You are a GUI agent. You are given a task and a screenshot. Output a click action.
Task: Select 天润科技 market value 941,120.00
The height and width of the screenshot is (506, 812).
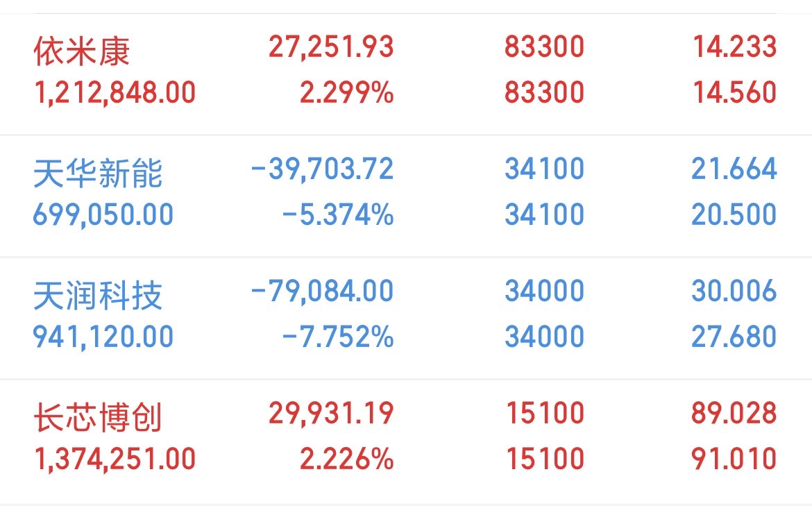(x=103, y=337)
